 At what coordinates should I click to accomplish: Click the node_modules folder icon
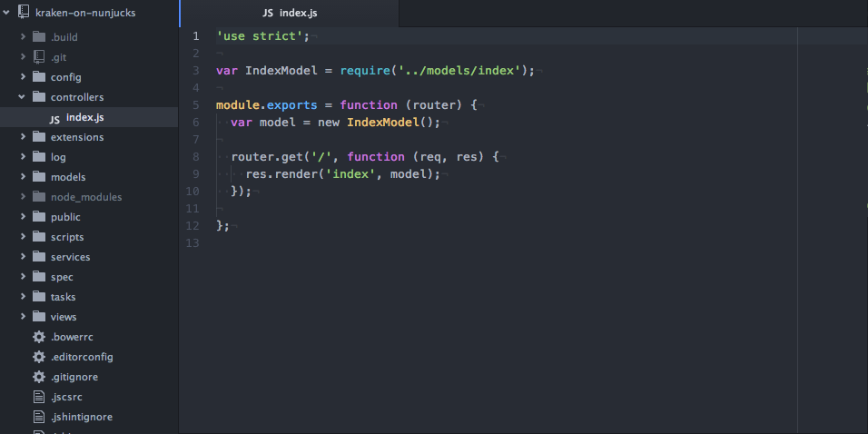pos(38,197)
